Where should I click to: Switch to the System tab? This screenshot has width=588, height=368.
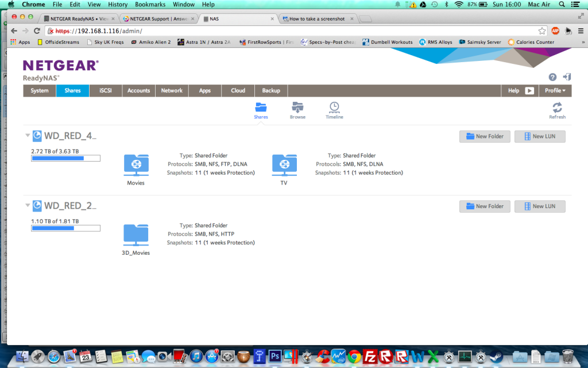[40, 90]
